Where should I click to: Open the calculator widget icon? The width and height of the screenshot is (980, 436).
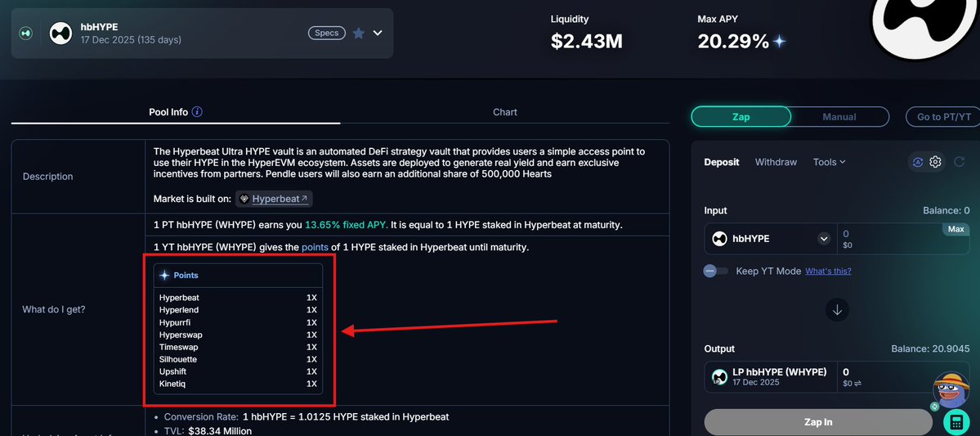956,422
